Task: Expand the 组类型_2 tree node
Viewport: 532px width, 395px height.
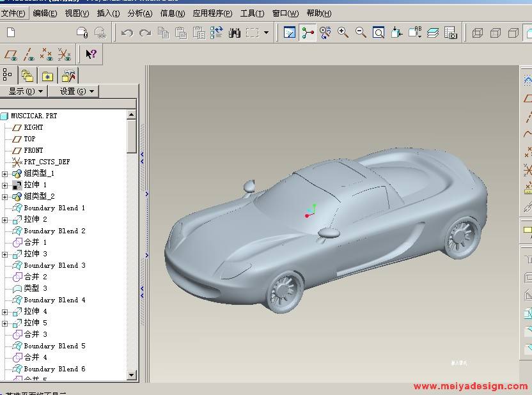Action: click(4, 197)
